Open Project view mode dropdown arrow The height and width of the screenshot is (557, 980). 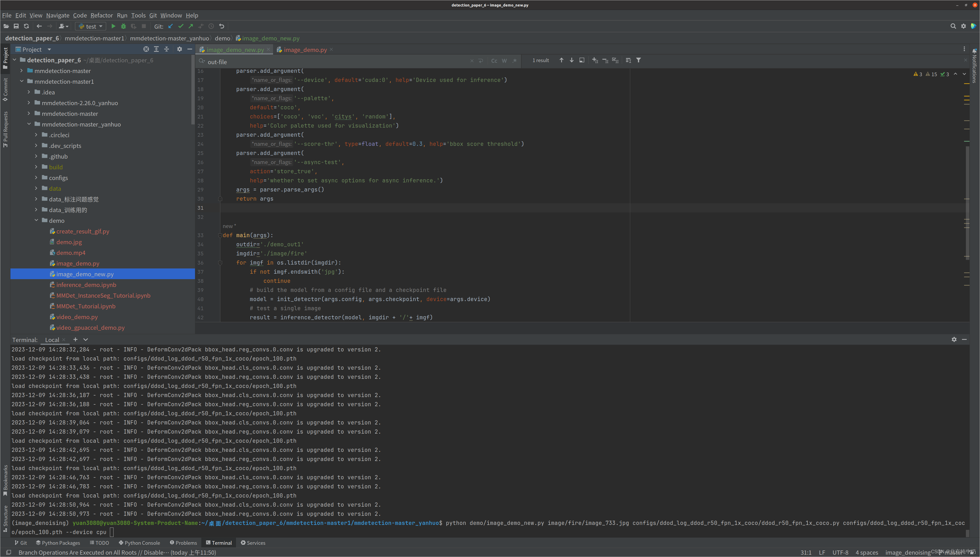point(49,49)
